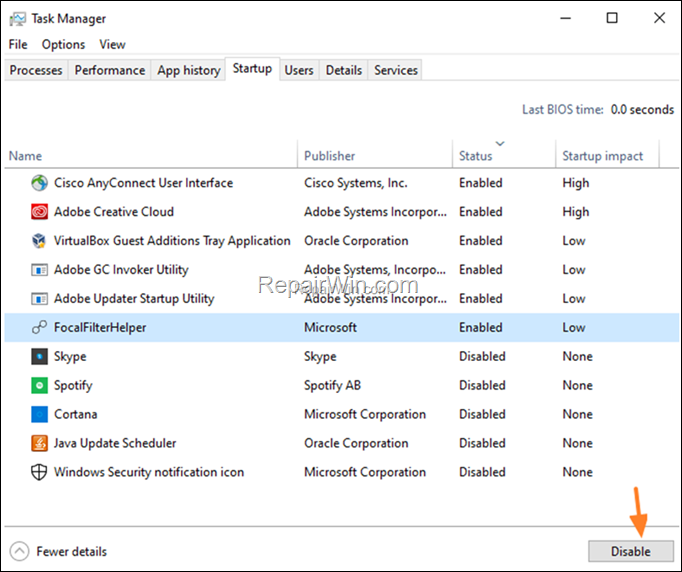Select the Startup tab

[252, 69]
